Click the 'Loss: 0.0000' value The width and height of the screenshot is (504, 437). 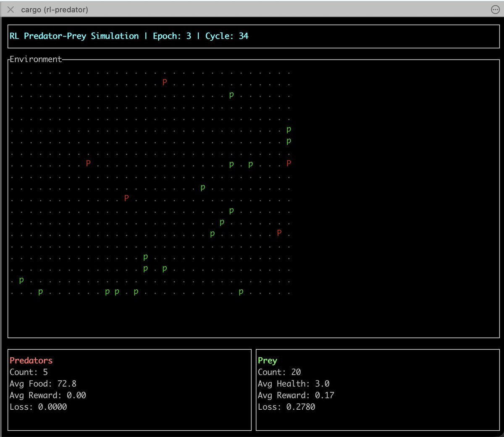[x=38, y=407]
